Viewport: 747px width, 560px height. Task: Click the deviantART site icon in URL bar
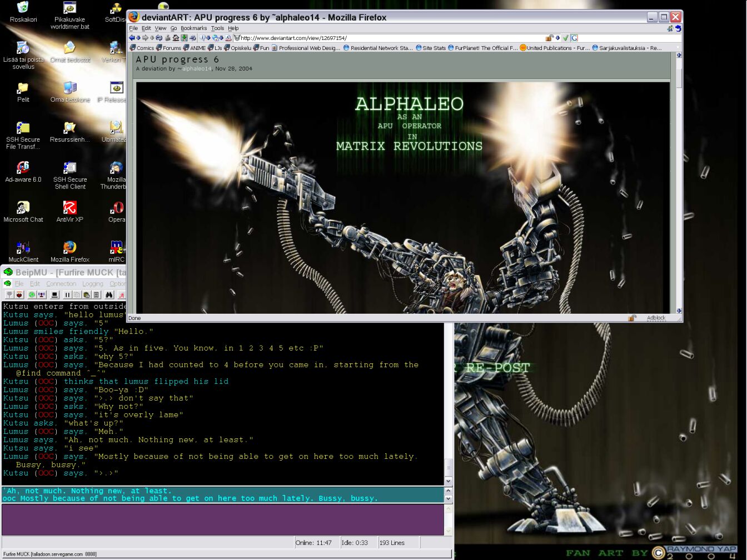click(237, 38)
